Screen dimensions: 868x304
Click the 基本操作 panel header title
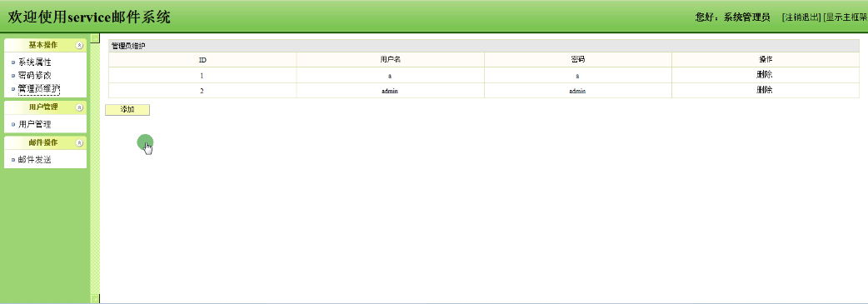click(43, 46)
